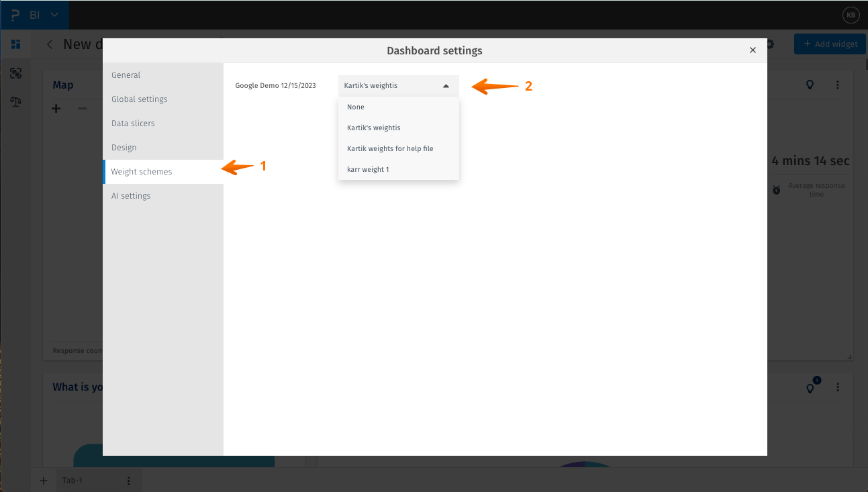Viewport: 868px width, 492px height.
Task: Open the AI settings section
Action: click(163, 196)
